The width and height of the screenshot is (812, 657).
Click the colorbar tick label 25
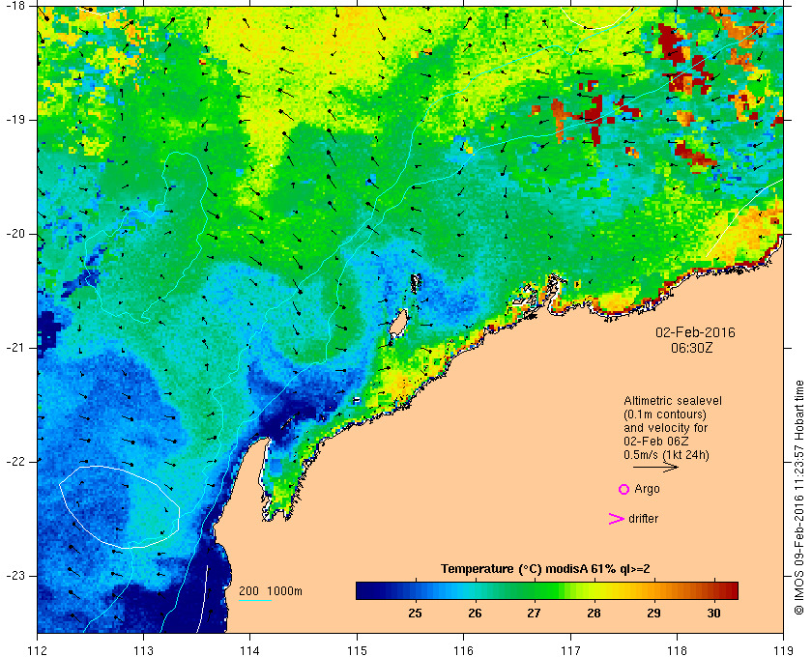coord(415,614)
